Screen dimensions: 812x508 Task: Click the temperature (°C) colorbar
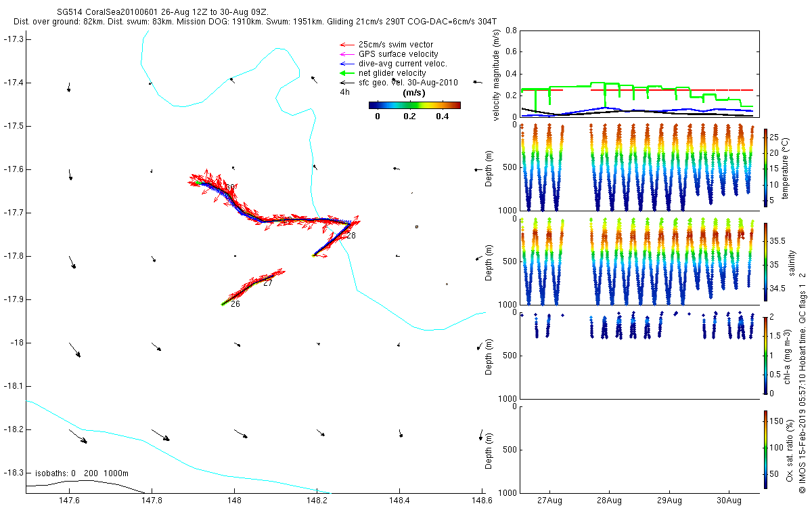click(765, 167)
